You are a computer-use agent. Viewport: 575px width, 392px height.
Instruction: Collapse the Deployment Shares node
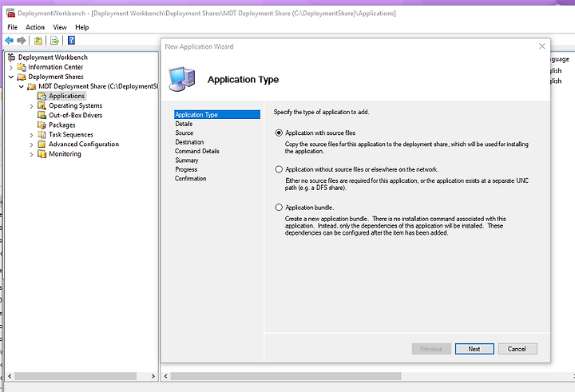pos(11,77)
